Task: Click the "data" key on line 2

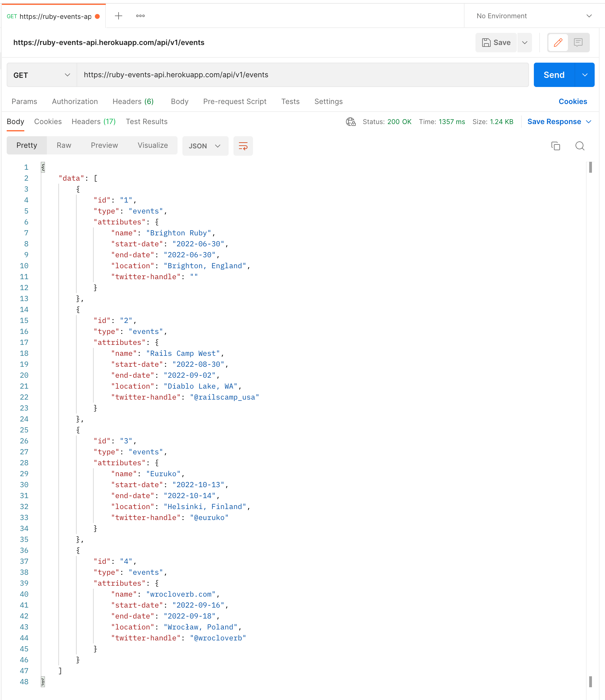Action: click(x=71, y=178)
